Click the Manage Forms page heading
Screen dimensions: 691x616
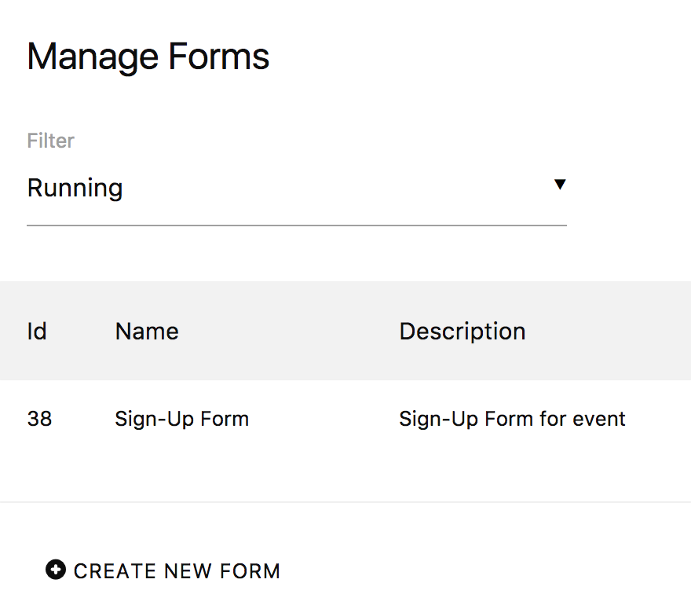coord(148,57)
